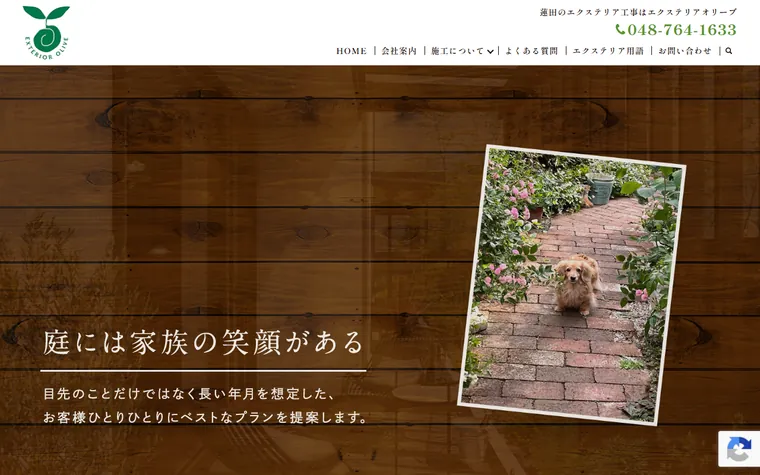Click the Exterior Olive sprout logo

pos(47,32)
